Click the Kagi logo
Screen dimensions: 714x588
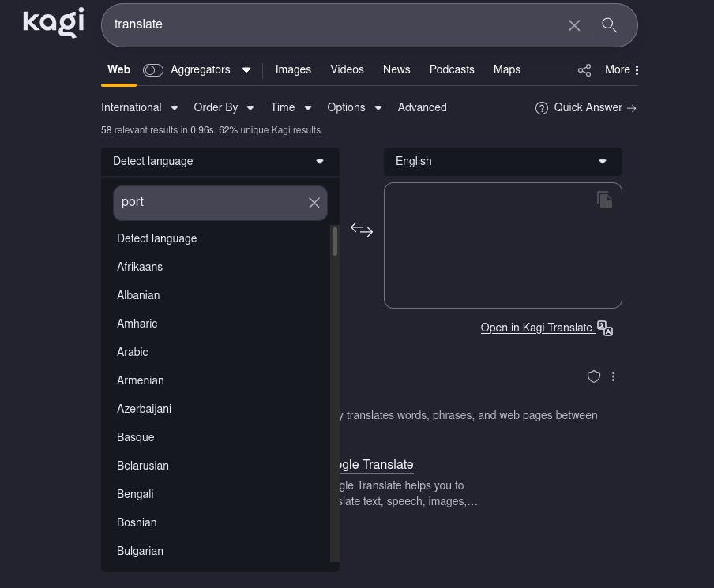[x=53, y=23]
